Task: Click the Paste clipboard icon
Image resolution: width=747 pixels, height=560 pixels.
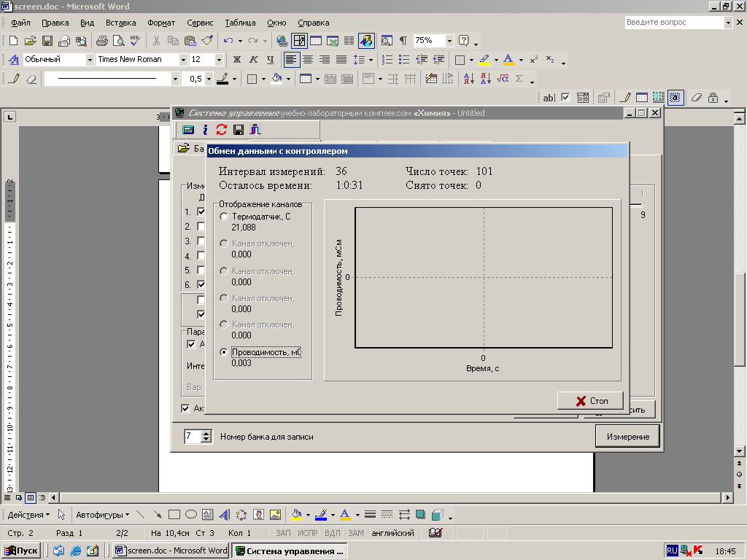Action: pos(190,41)
